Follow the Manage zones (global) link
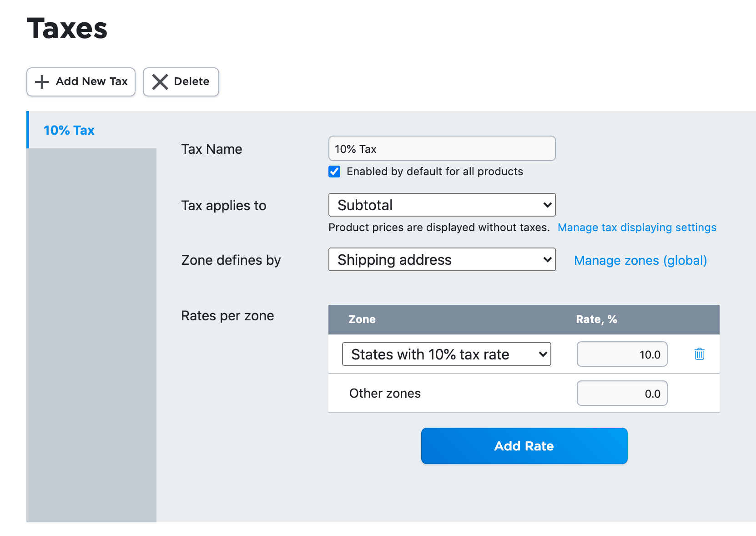The width and height of the screenshot is (756, 536). tap(640, 260)
